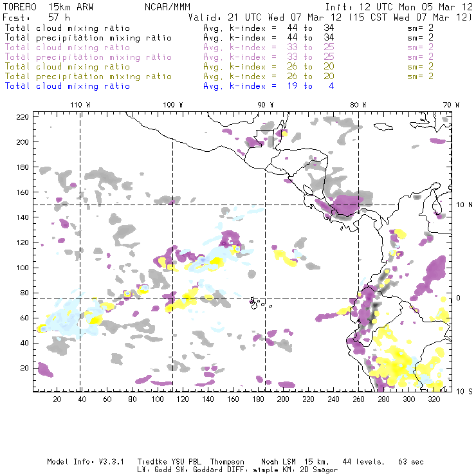Screen dimensions: 476x476
Task: Select the "NCAR/MMM" header label
Action: pos(167,7)
